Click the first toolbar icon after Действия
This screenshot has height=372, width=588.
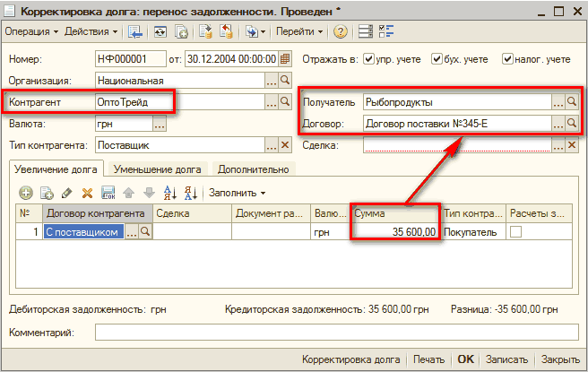[135, 31]
